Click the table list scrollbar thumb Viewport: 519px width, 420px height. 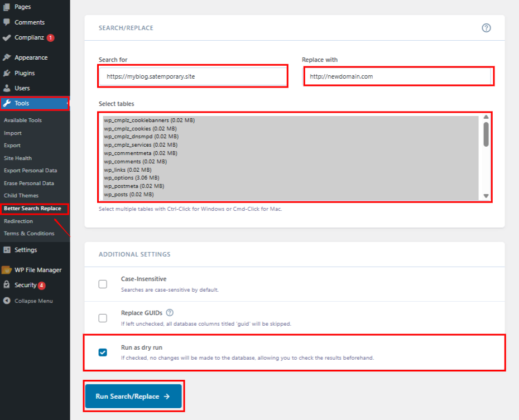(486, 134)
